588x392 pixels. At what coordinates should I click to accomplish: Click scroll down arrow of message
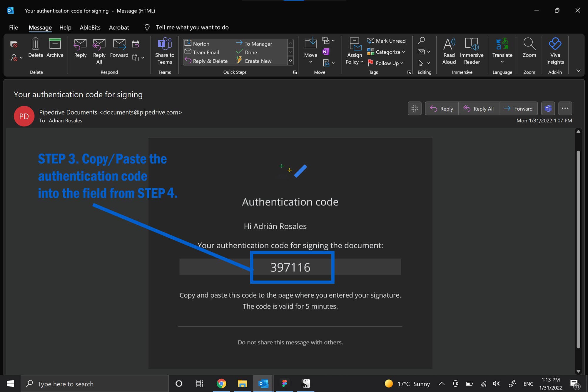(578, 371)
